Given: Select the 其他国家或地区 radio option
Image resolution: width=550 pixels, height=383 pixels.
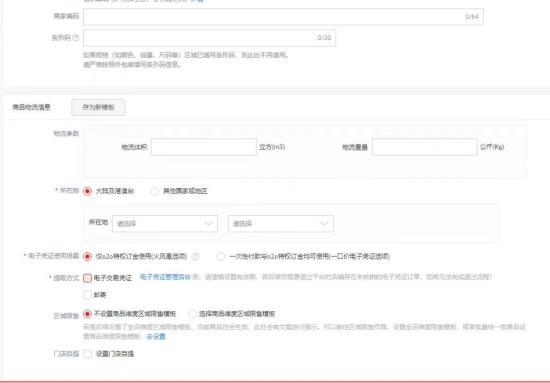Looking at the screenshot, I should pos(155,191).
